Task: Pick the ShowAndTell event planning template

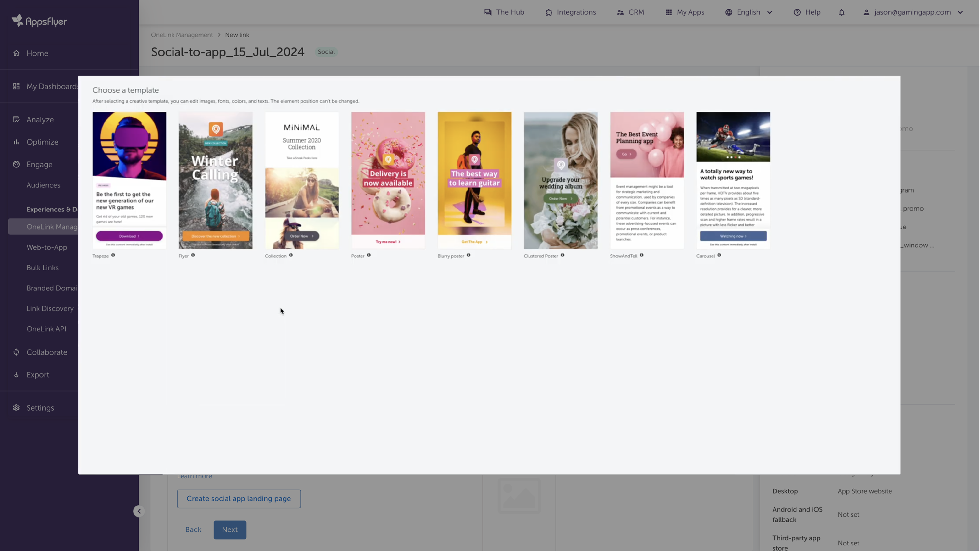Action: [647, 180]
